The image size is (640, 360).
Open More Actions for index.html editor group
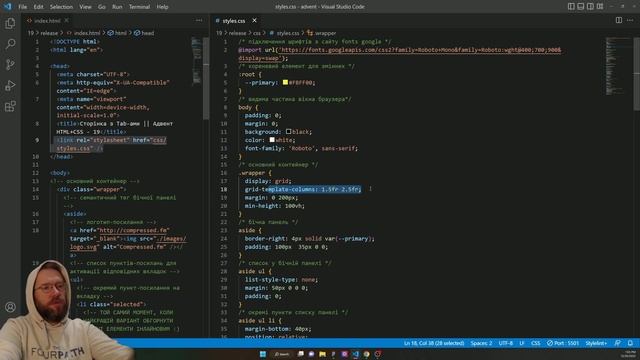coord(199,20)
